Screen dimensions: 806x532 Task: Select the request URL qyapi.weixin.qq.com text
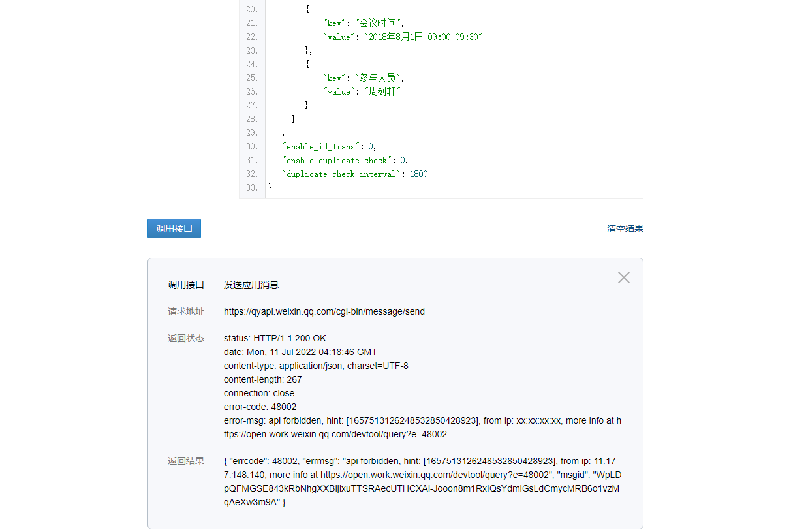pyautogui.click(x=324, y=311)
